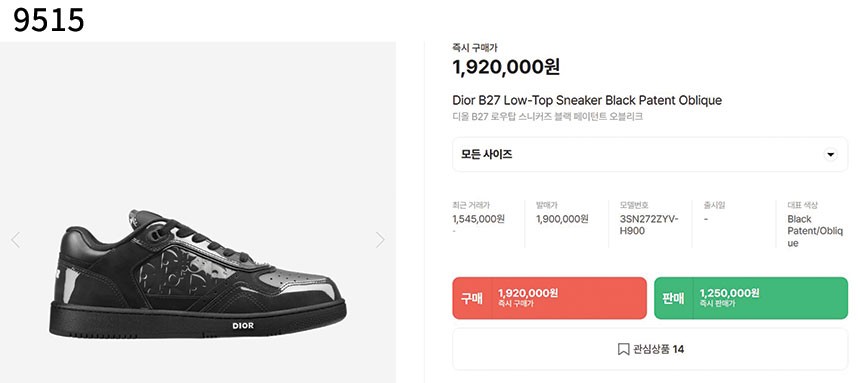Click the 즉시 구매가 label above price

pyautogui.click(x=475, y=48)
